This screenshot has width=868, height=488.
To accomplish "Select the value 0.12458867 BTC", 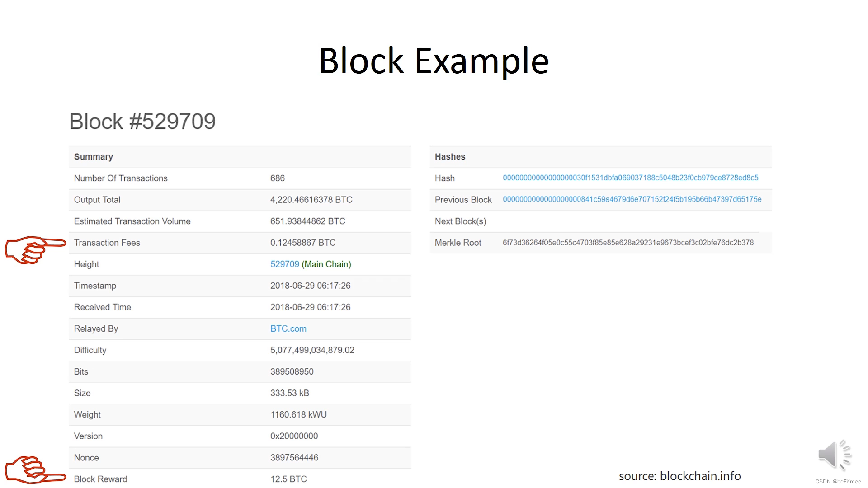I will click(x=303, y=243).
